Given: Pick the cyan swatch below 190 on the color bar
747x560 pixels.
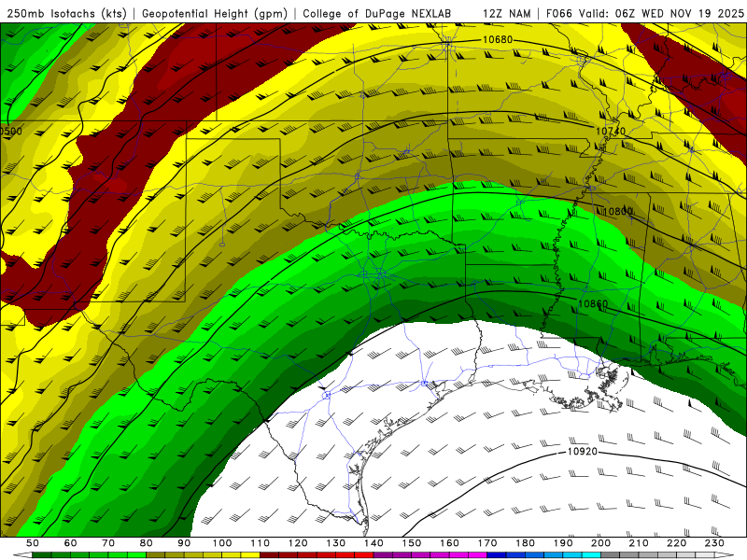Looking at the screenshot, I should click(572, 555).
